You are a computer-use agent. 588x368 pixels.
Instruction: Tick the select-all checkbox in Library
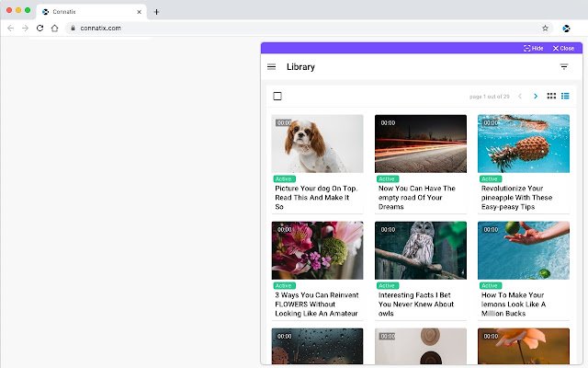click(x=277, y=96)
